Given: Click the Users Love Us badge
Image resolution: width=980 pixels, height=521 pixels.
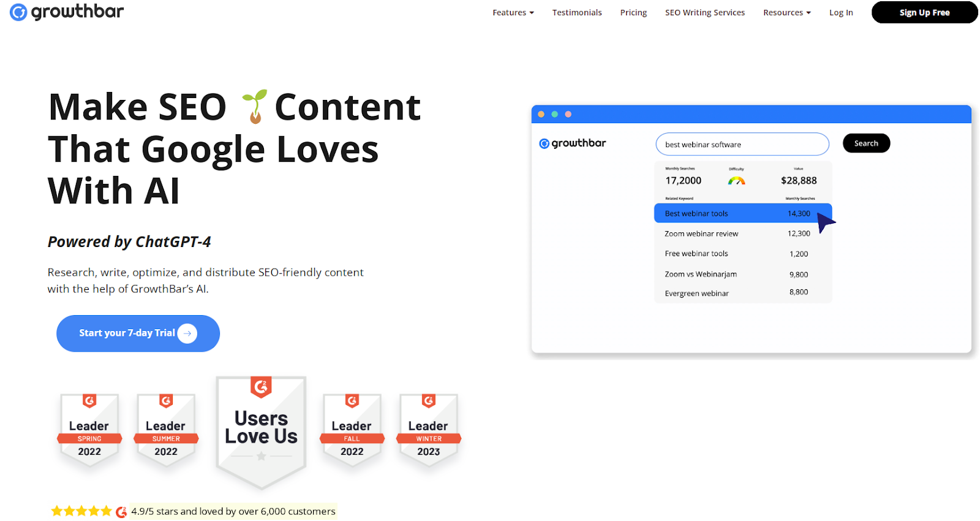Looking at the screenshot, I should pos(261,432).
